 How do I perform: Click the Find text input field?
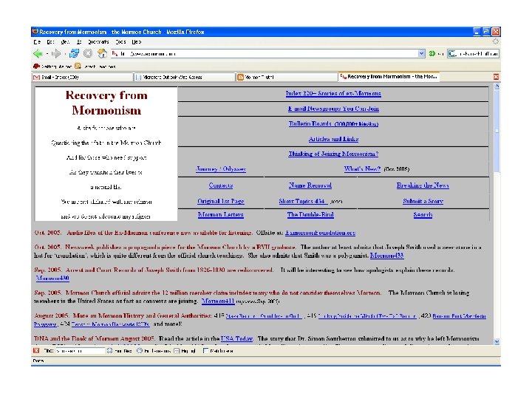pos(80,351)
